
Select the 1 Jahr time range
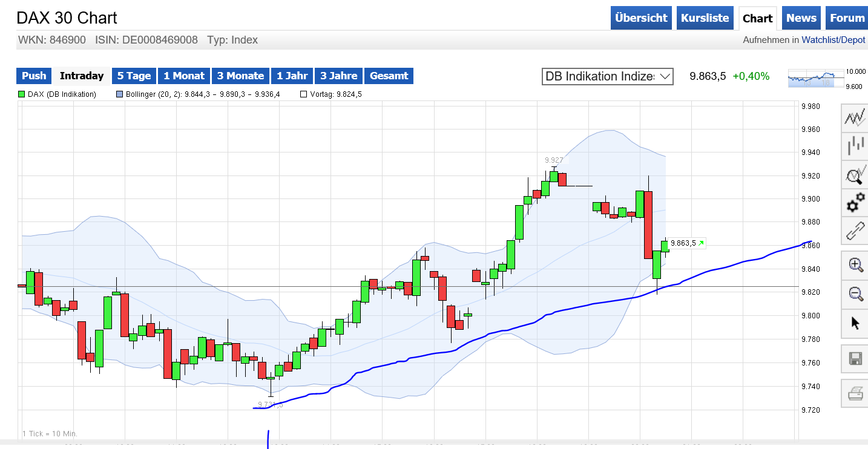coord(292,76)
